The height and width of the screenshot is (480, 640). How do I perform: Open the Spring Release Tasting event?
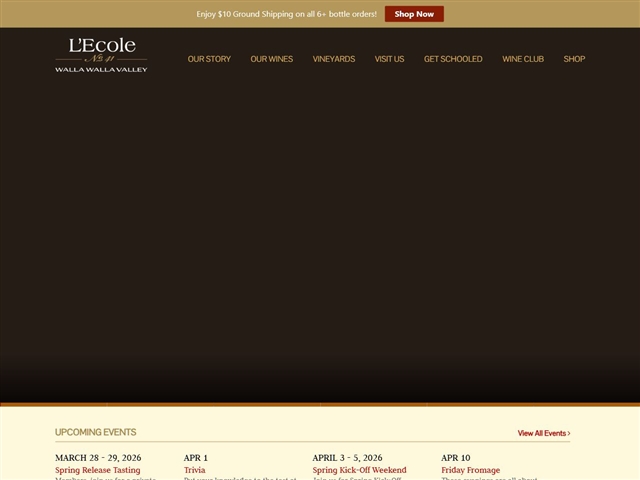click(97, 470)
